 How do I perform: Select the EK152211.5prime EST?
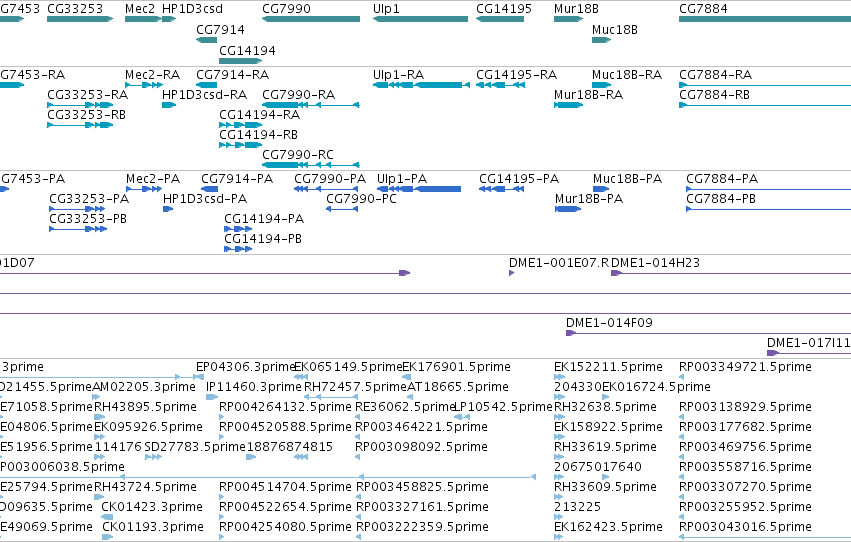[x=560, y=377]
